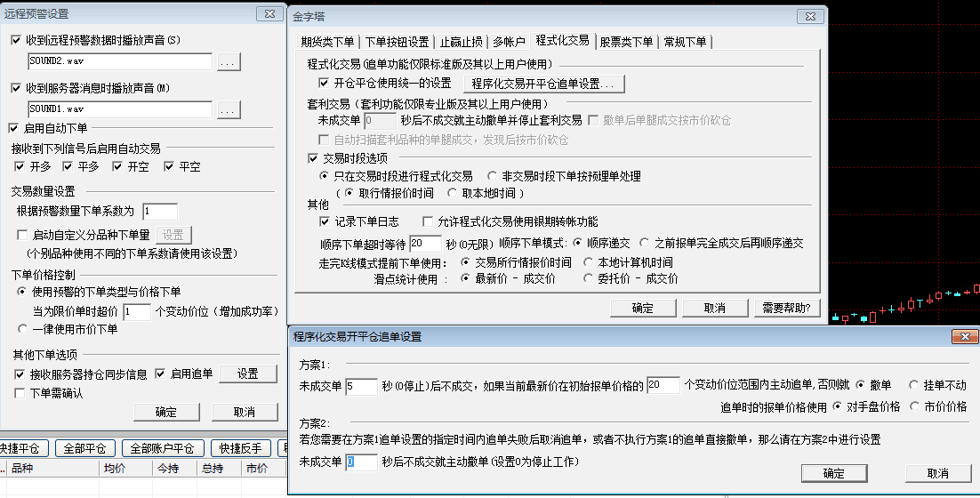Choose 市价价格 for chase order price

(912, 406)
